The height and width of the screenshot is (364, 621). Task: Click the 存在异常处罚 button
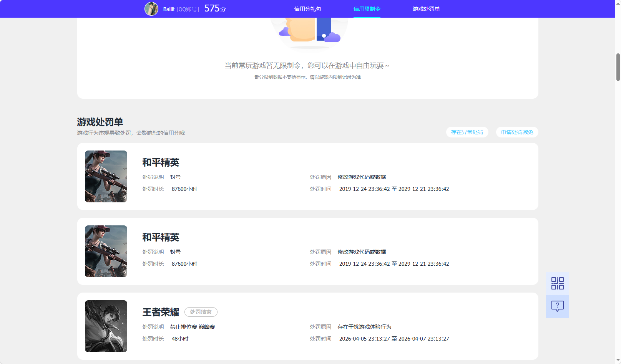coord(467,132)
